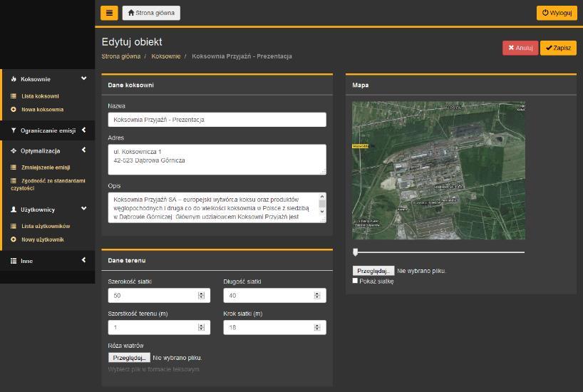Open Lista koksowni sidebar item

(x=40, y=96)
